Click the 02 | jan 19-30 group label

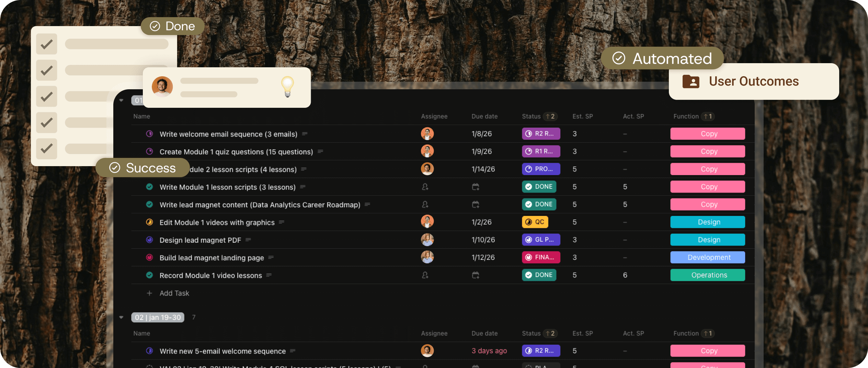point(158,318)
